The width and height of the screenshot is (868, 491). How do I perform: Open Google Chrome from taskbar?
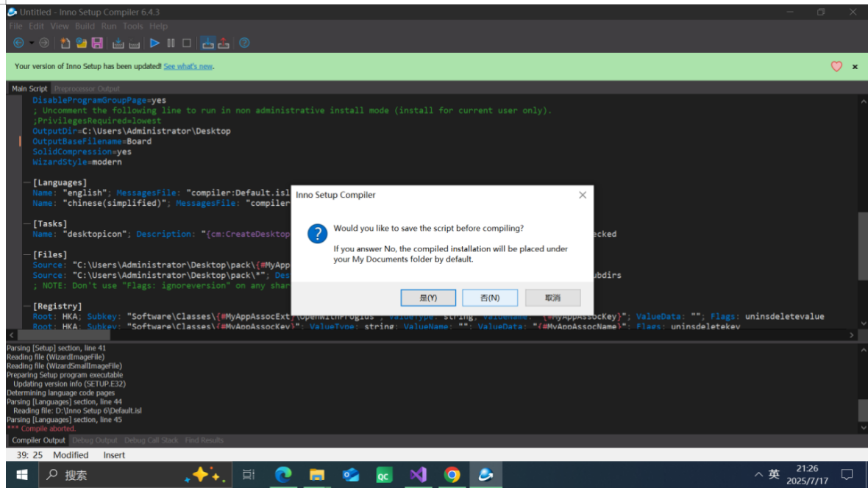(452, 474)
